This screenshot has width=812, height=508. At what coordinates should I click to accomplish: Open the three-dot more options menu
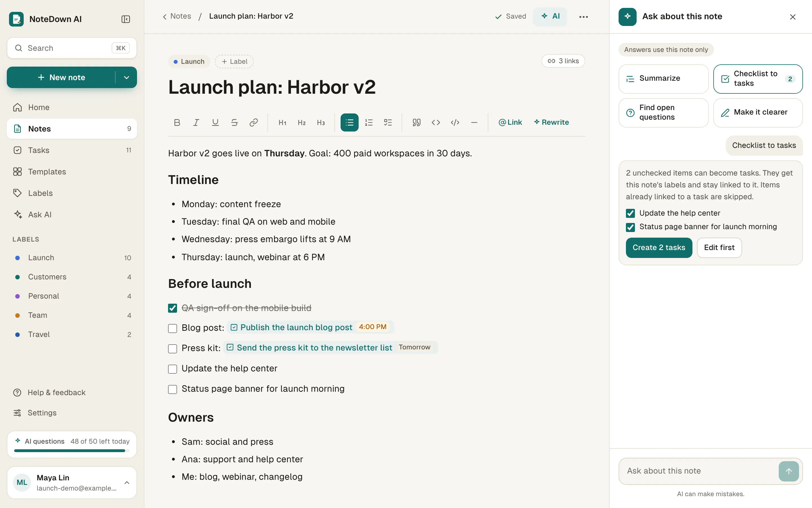584,17
